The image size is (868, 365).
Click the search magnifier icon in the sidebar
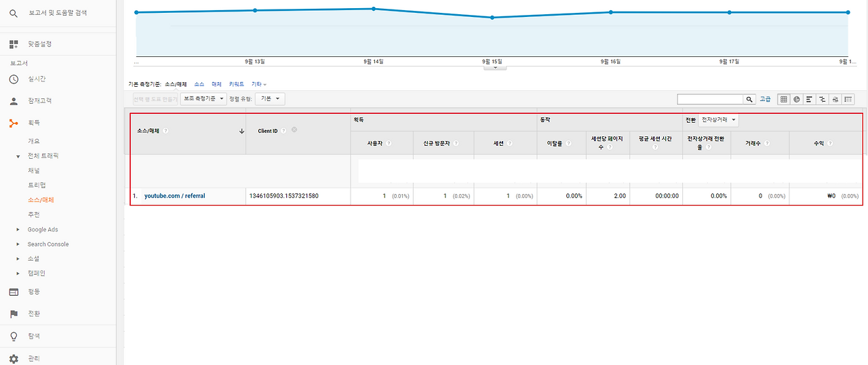tap(14, 13)
